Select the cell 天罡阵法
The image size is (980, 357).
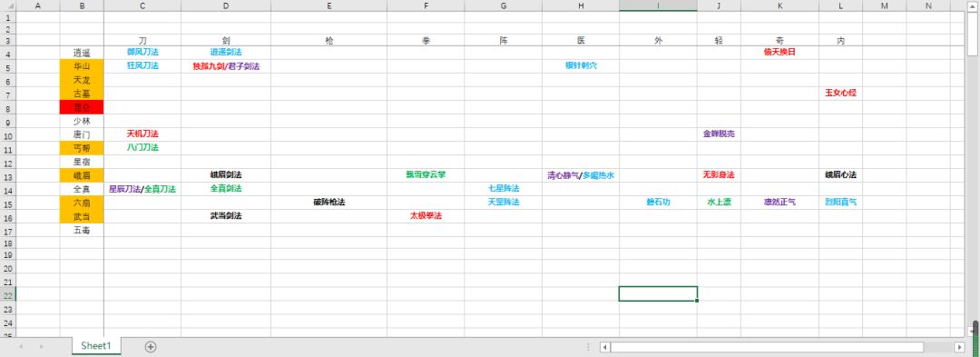coord(504,203)
